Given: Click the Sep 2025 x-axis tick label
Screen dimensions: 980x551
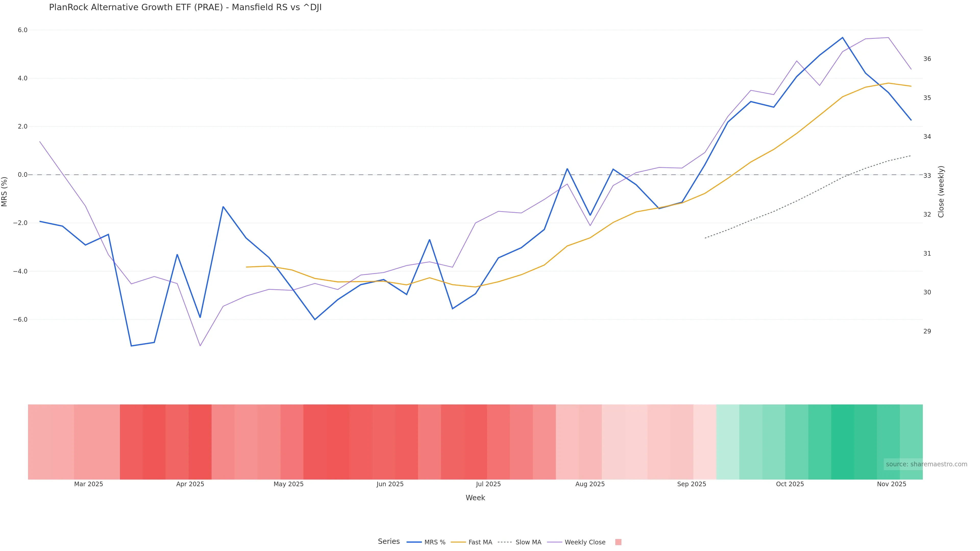Looking at the screenshot, I should coord(691,484).
